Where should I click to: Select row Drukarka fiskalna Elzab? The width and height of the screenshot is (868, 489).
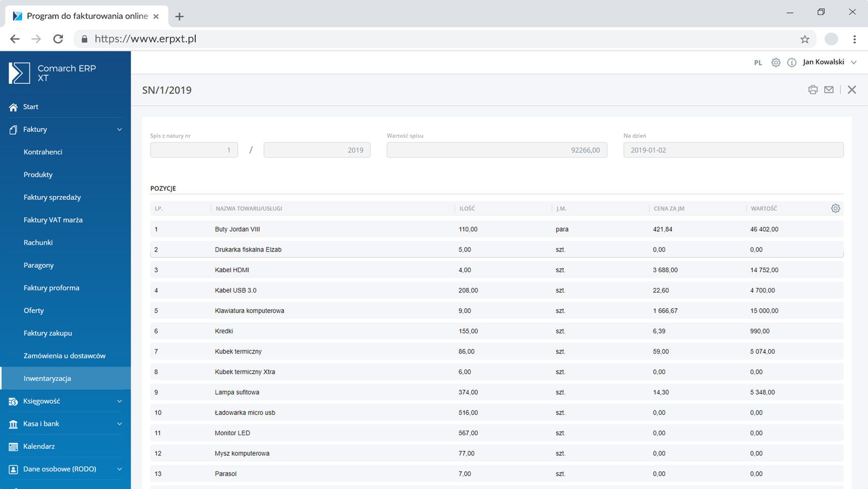(x=497, y=250)
